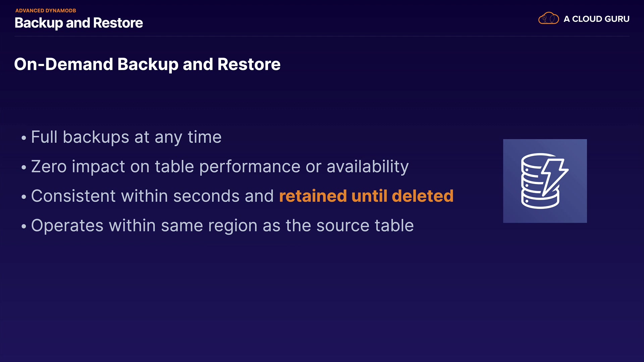Click the words 'source table' in the last bullet
This screenshot has height=362, width=644.
click(x=365, y=226)
